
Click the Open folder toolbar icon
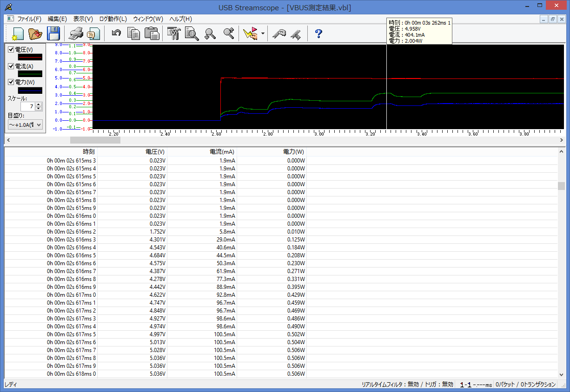[x=35, y=34]
